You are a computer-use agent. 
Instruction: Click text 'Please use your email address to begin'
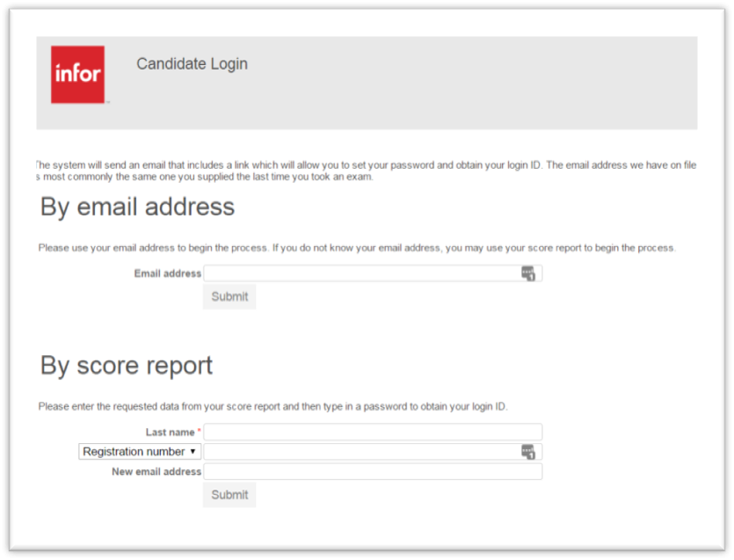[x=126, y=248]
